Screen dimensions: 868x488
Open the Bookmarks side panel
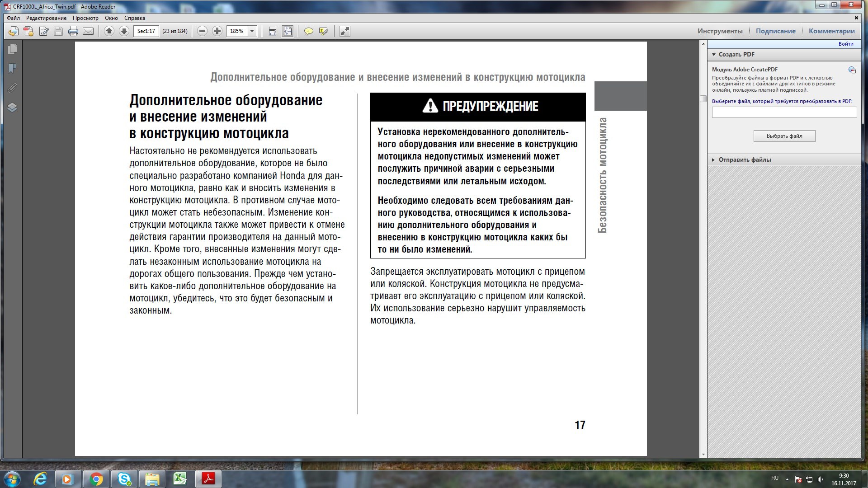click(x=12, y=68)
